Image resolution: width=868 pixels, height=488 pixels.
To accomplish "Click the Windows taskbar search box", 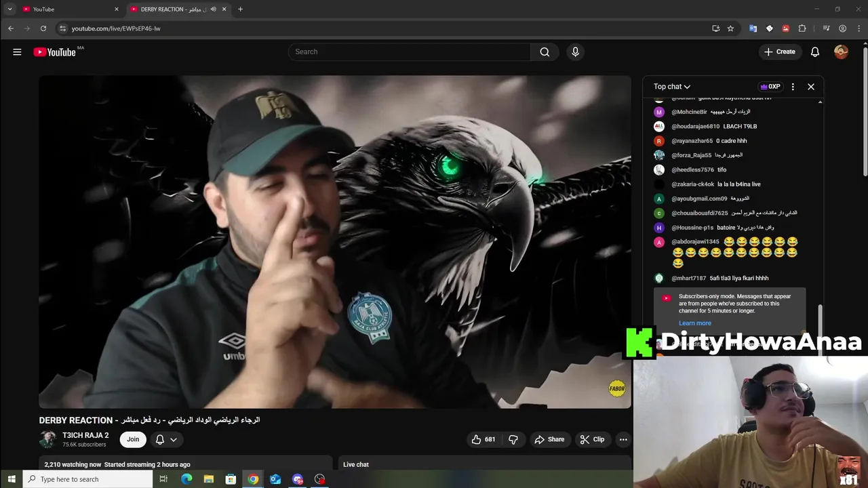I will tap(88, 479).
